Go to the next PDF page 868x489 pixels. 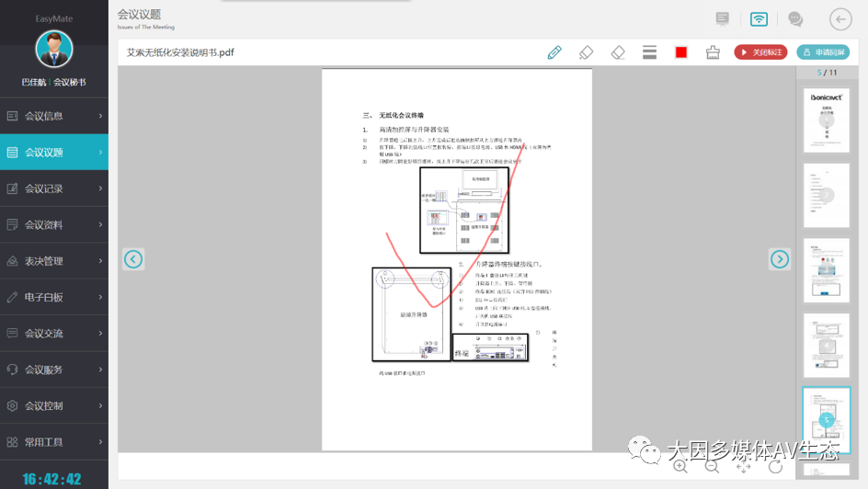pyautogui.click(x=780, y=259)
